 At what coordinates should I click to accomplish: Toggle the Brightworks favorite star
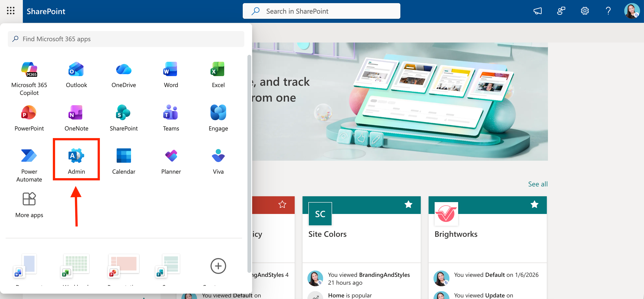pyautogui.click(x=534, y=204)
